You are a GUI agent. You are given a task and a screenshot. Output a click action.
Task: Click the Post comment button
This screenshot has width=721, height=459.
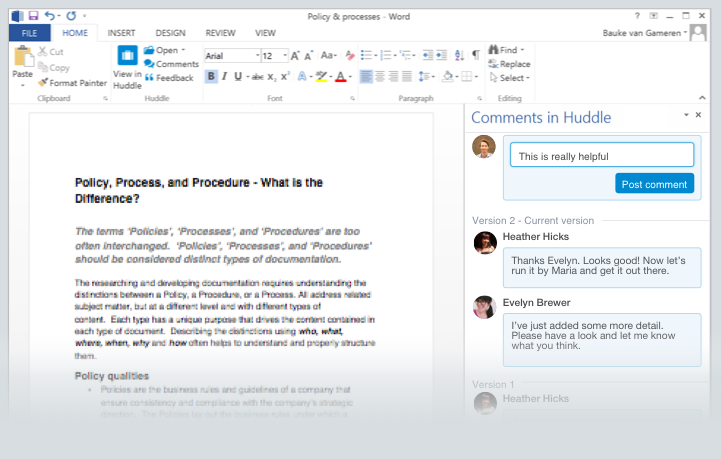654,184
